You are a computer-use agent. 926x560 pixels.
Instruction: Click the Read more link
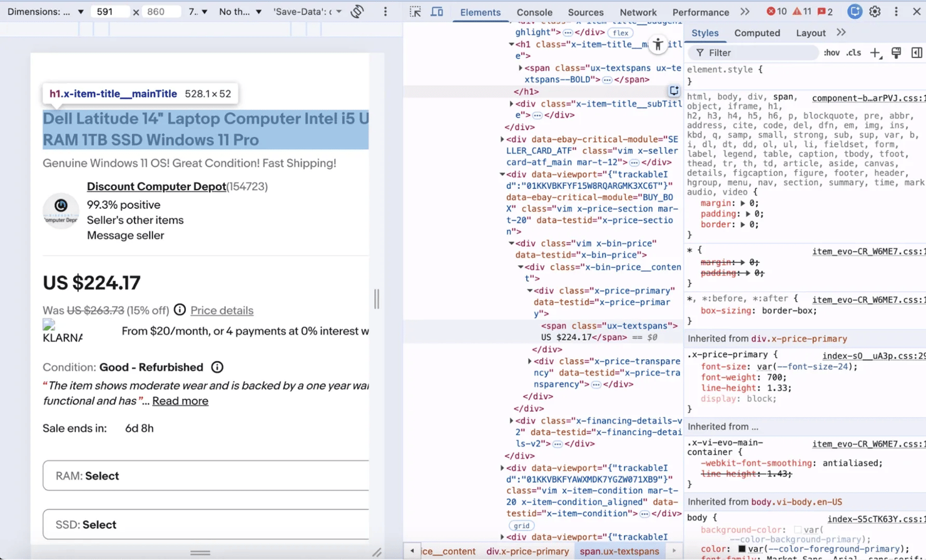(x=180, y=401)
